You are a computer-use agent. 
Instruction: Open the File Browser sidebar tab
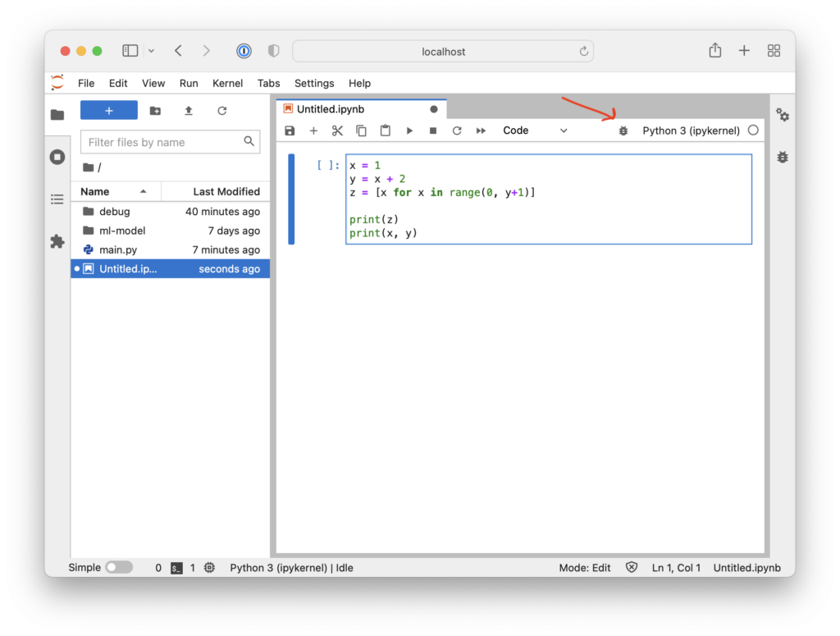point(57,115)
